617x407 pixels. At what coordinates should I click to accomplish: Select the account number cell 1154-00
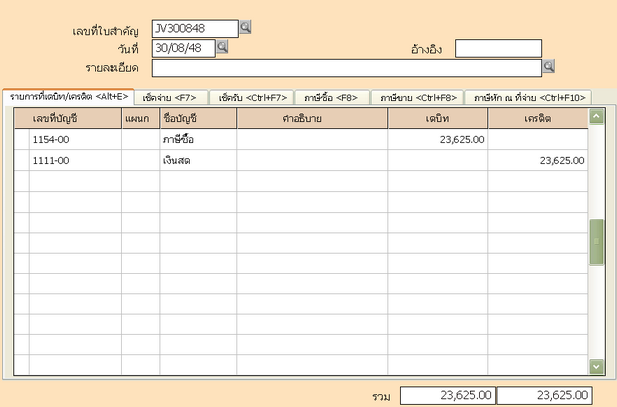pos(75,140)
